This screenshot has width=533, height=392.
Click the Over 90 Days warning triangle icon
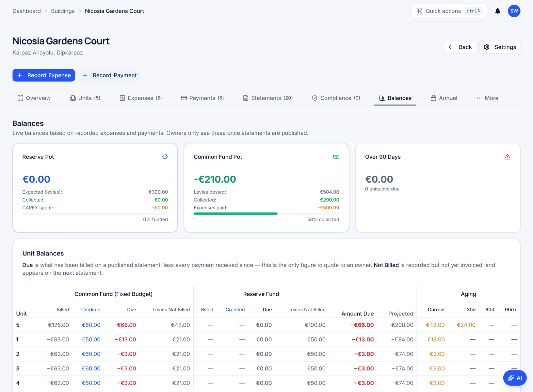[508, 157]
